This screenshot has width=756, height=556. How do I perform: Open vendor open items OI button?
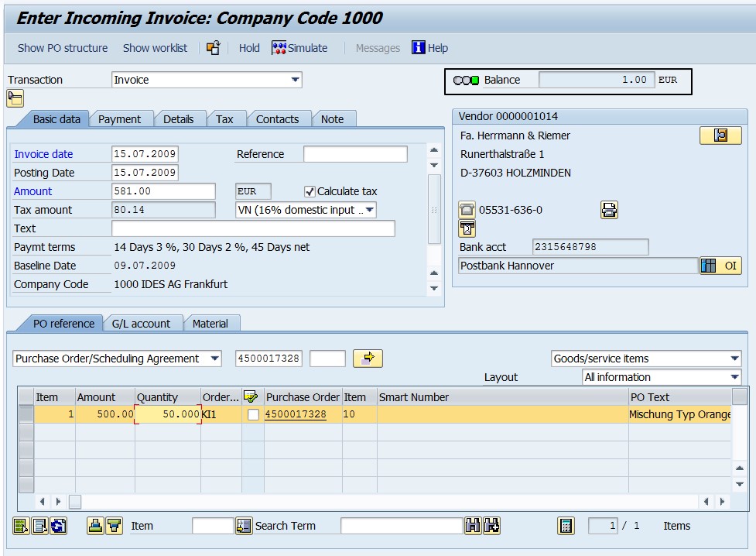[x=720, y=266]
